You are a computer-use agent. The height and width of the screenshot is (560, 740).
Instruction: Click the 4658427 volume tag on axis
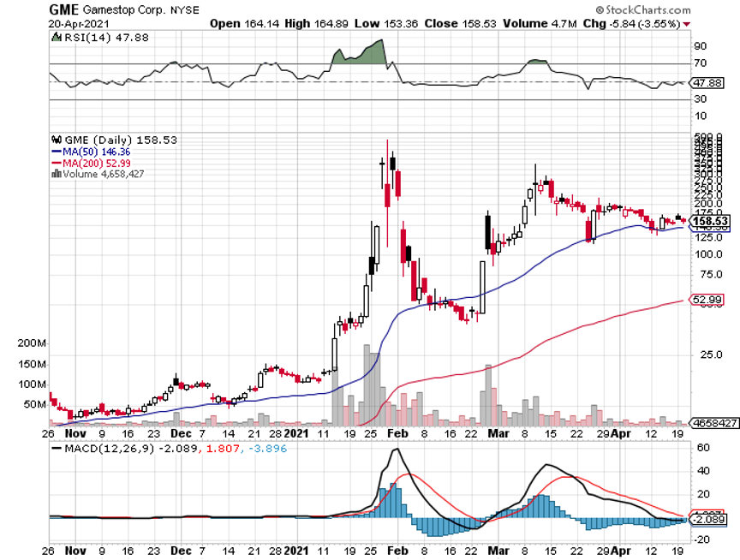(714, 423)
